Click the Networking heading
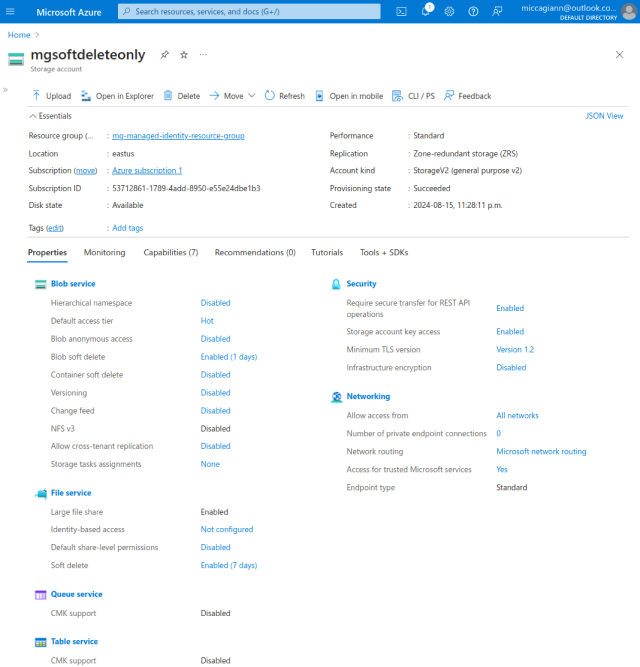Viewport: 640px width, 667px height. pos(368,396)
